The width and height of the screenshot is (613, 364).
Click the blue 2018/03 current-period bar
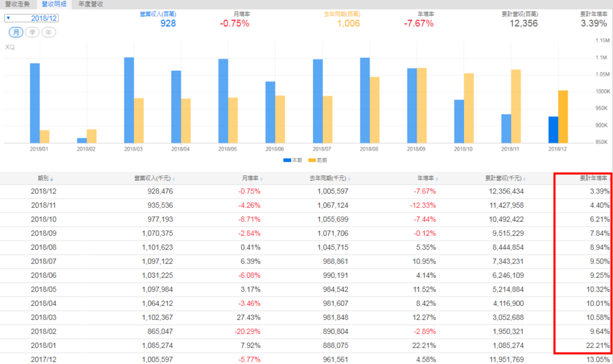[x=129, y=100]
